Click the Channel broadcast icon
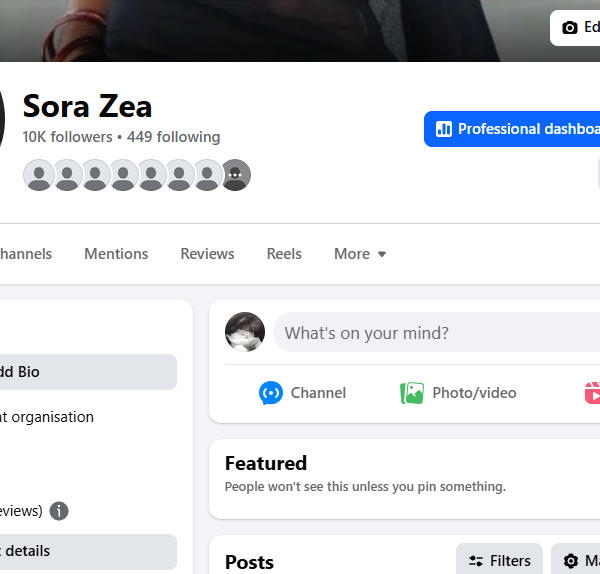This screenshot has width=600, height=574. [271, 393]
